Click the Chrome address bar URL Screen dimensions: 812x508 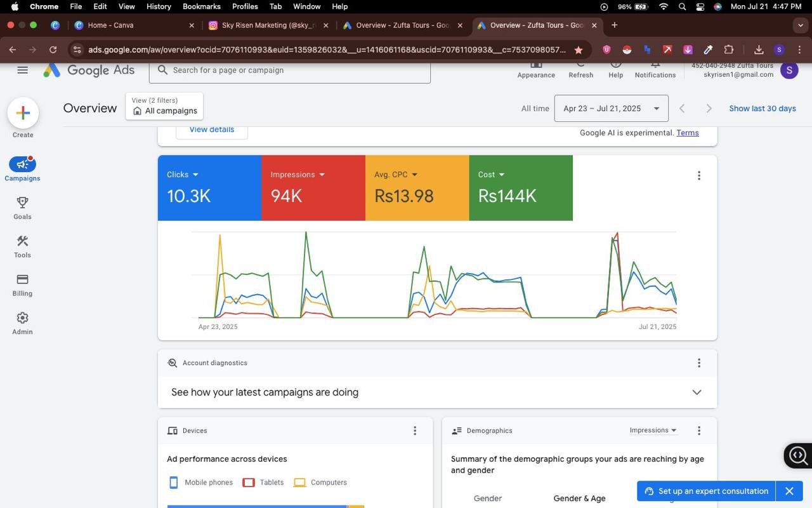click(x=327, y=50)
